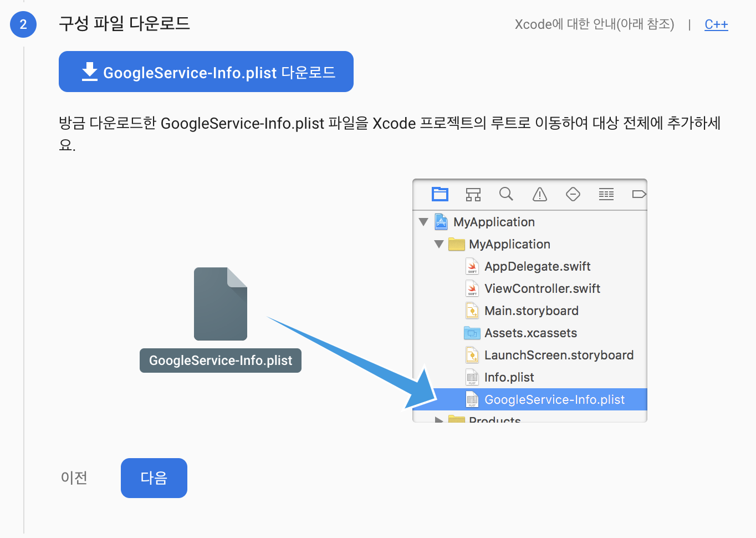Image resolution: width=756 pixels, height=538 pixels.
Task: Select LaunchScreen.storyboard in the file tree
Action: (x=530, y=355)
